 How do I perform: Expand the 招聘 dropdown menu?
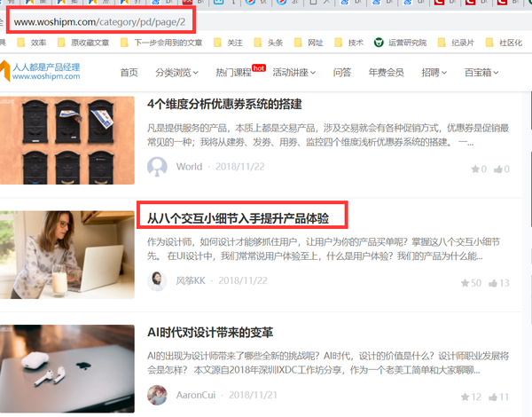(434, 73)
